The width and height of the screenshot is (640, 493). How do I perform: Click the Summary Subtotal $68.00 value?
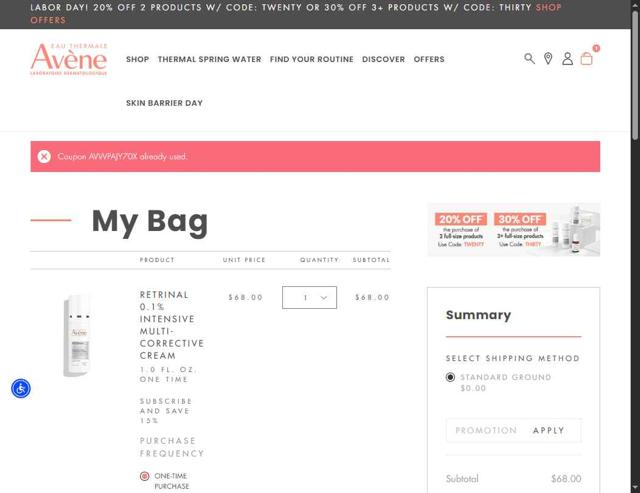pos(566,479)
